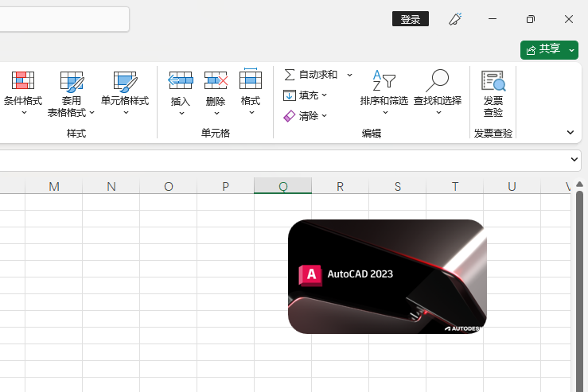
Task: Click the Format cells (格式) icon
Action: tap(251, 79)
